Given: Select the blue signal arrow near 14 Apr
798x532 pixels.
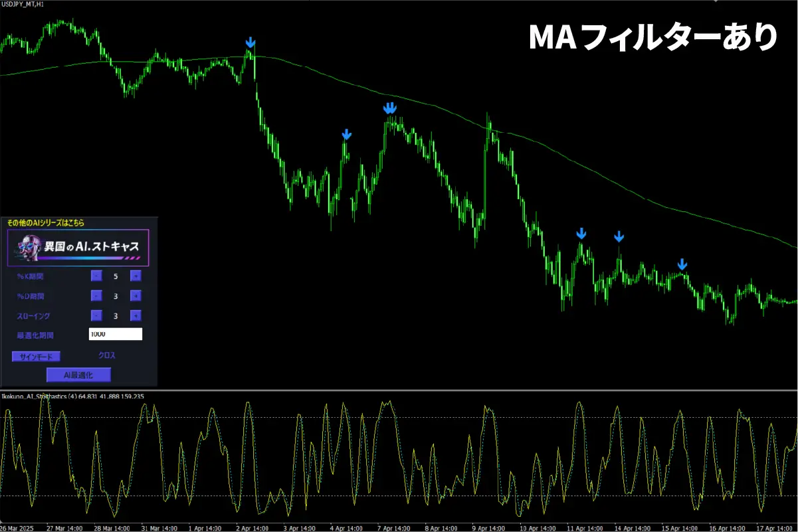Looking at the screenshot, I should pos(619,236).
